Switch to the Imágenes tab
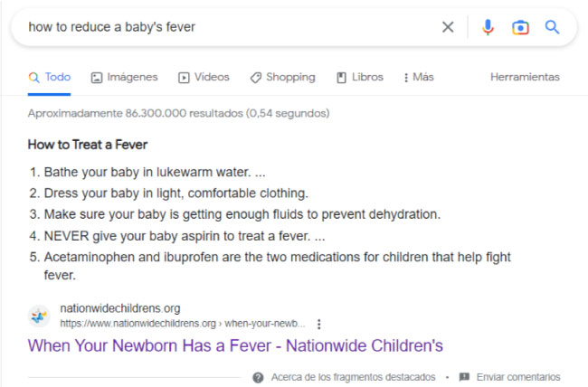588x387 pixels. 125,77
